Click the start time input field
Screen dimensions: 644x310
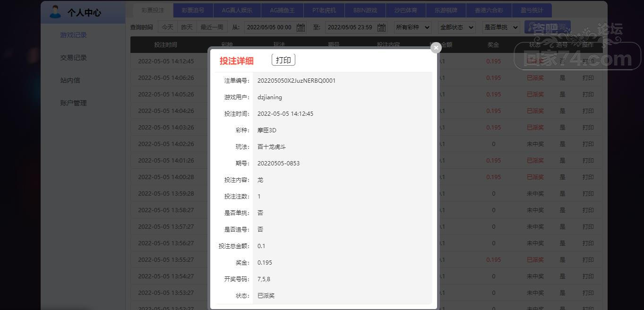tap(269, 27)
